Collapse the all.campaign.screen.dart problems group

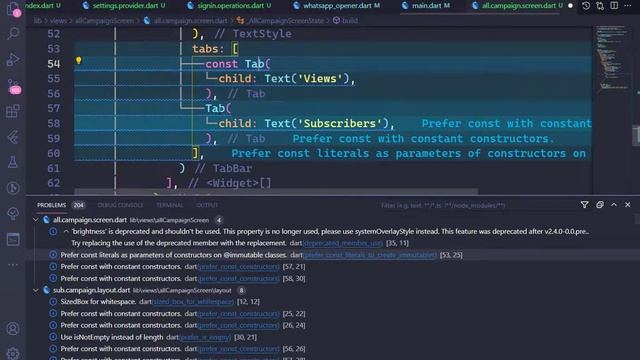(36, 220)
